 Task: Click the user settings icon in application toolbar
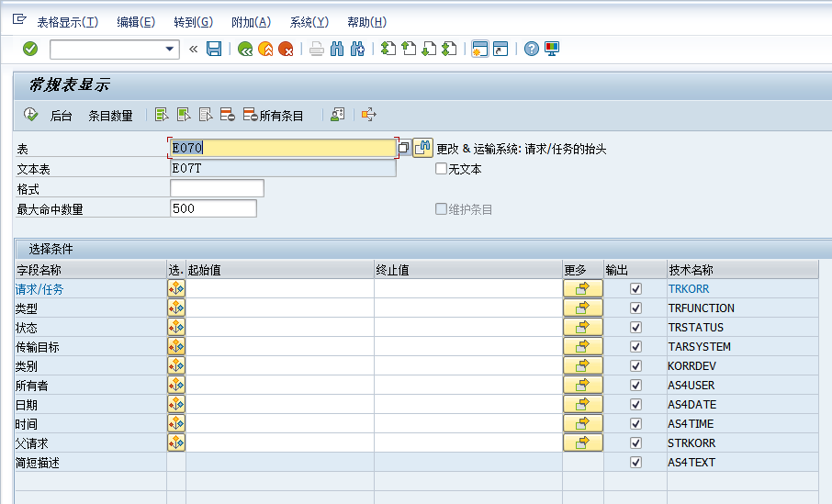coord(337,115)
